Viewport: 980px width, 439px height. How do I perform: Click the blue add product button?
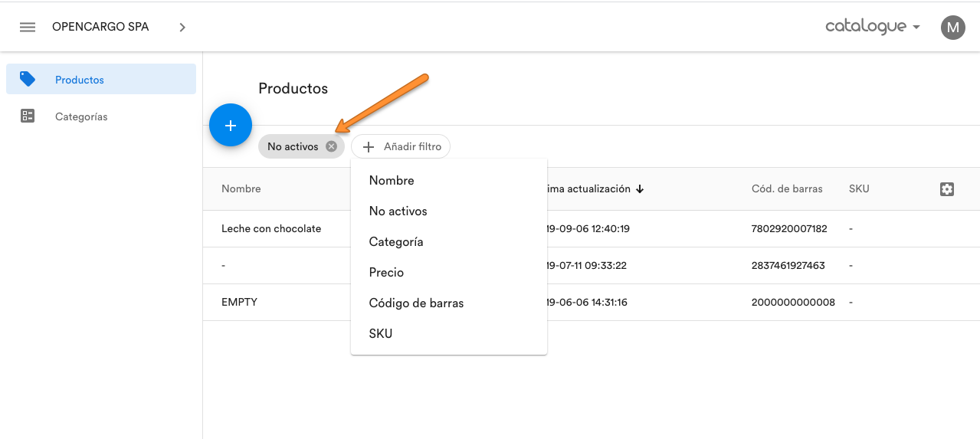point(231,125)
